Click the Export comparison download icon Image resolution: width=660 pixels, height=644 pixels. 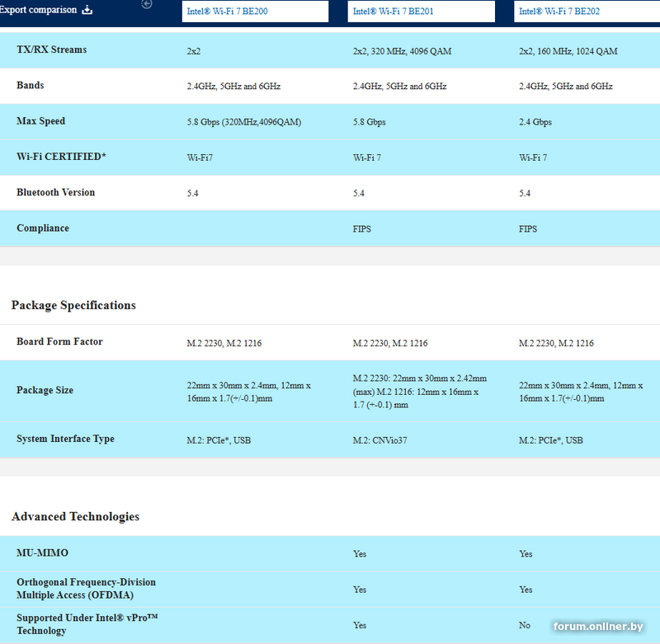87,11
